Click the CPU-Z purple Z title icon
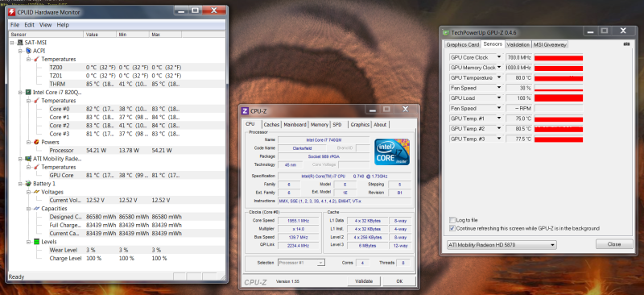The width and height of the screenshot is (644, 295). coord(246,110)
